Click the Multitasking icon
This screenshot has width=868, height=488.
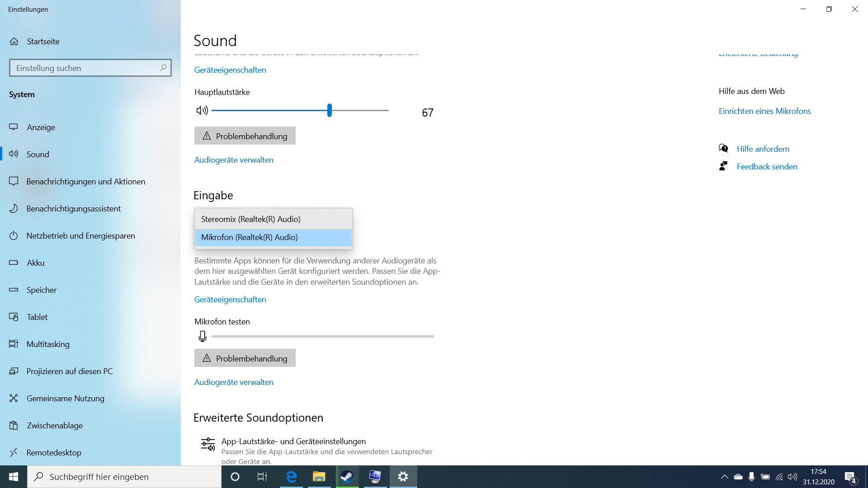[14, 344]
